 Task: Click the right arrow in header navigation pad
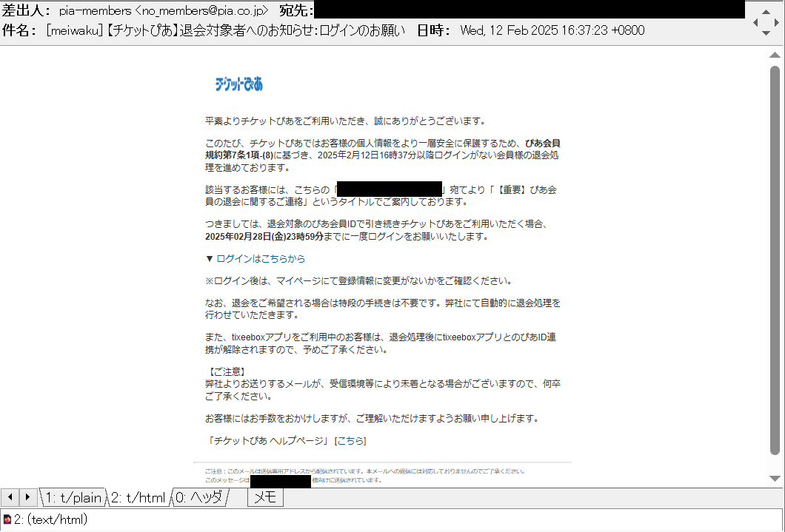[x=777, y=22]
